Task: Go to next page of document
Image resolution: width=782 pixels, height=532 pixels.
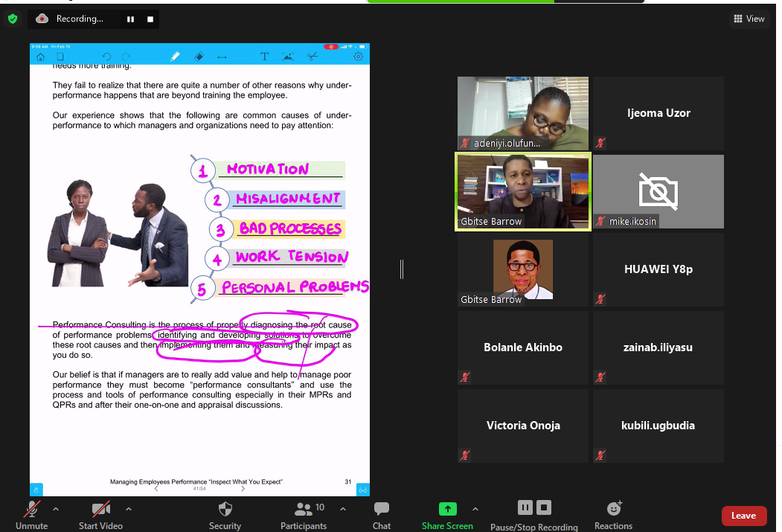Action: [x=243, y=489]
